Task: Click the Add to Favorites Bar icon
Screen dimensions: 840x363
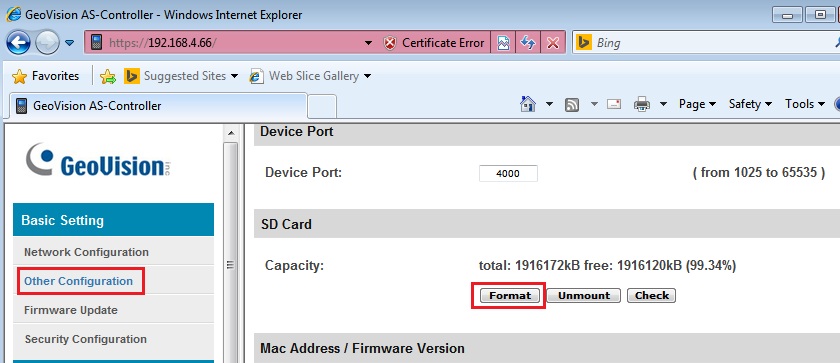Action: click(108, 77)
